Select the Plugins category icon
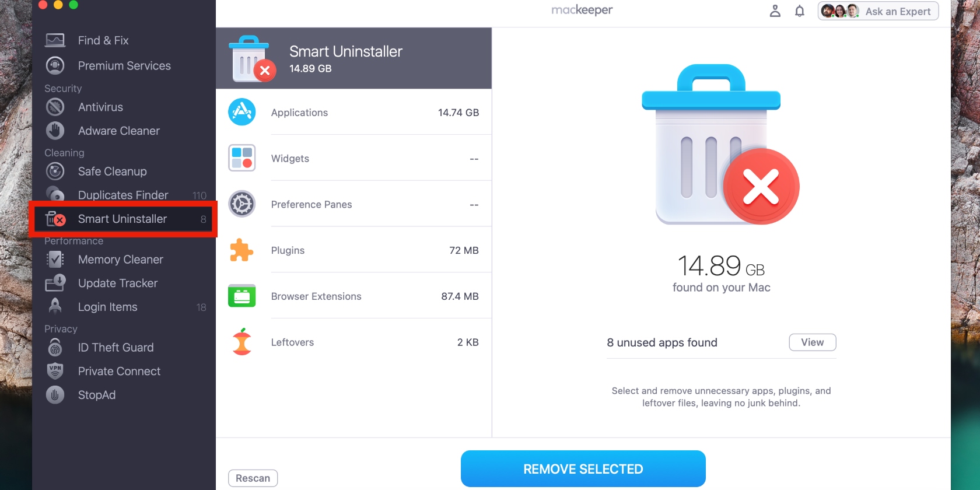Screen dimensions: 980x490 pos(242,250)
